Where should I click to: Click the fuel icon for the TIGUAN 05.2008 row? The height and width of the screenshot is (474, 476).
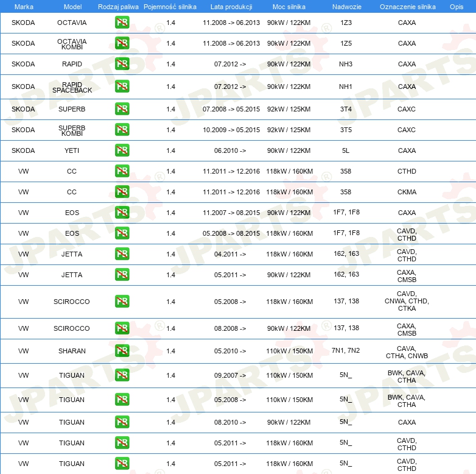[122, 400]
